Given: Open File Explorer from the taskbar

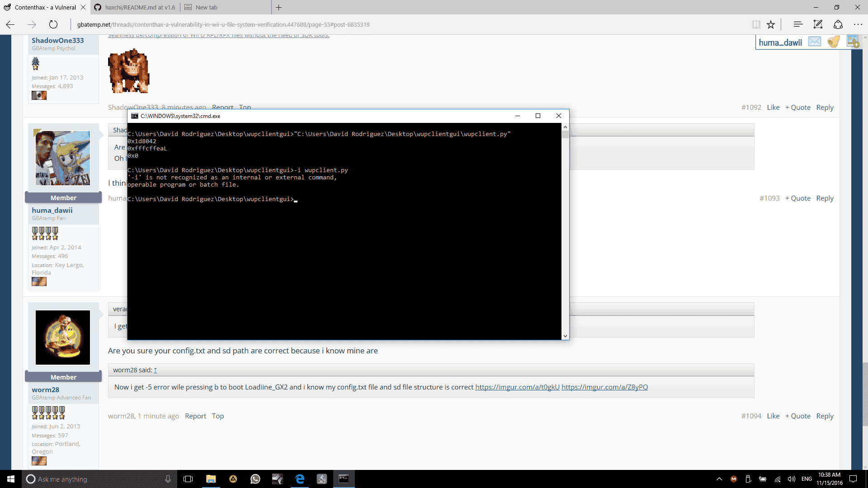Looking at the screenshot, I should coord(211,479).
